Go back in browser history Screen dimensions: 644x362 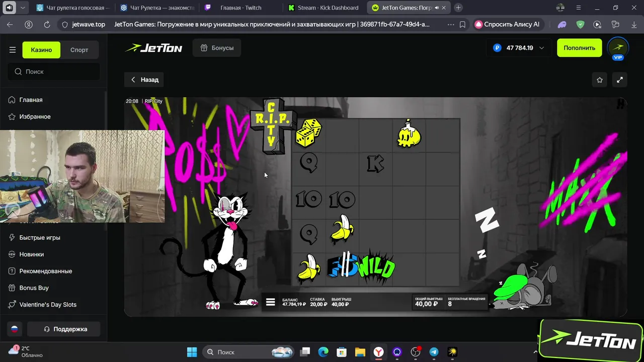[x=10, y=24]
